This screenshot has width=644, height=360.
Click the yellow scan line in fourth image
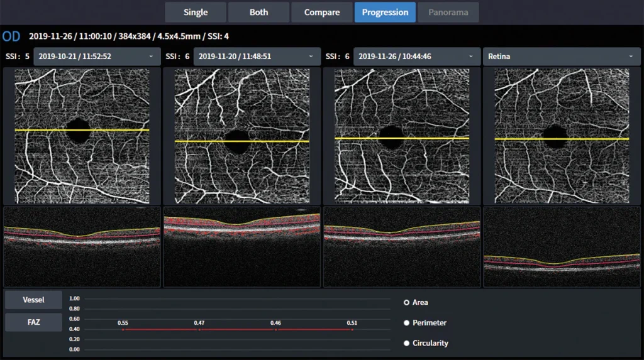pyautogui.click(x=562, y=139)
